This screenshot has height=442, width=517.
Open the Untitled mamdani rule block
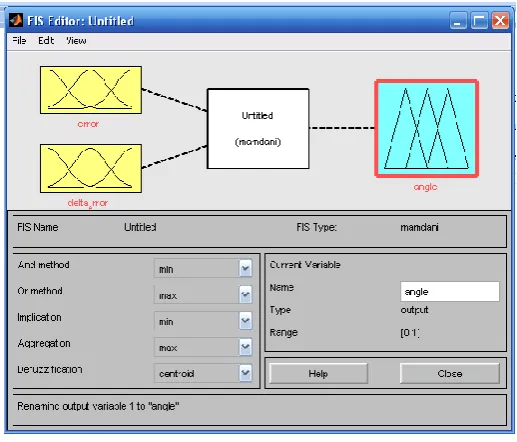[258, 128]
